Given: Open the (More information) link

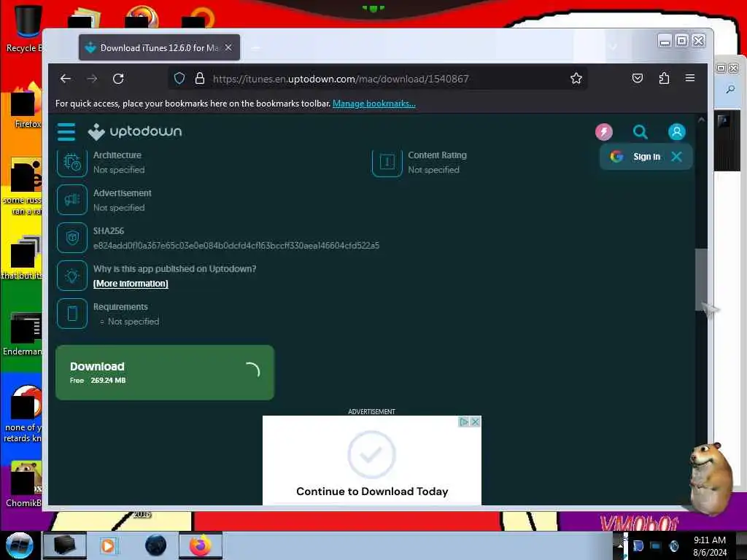Looking at the screenshot, I should [131, 284].
